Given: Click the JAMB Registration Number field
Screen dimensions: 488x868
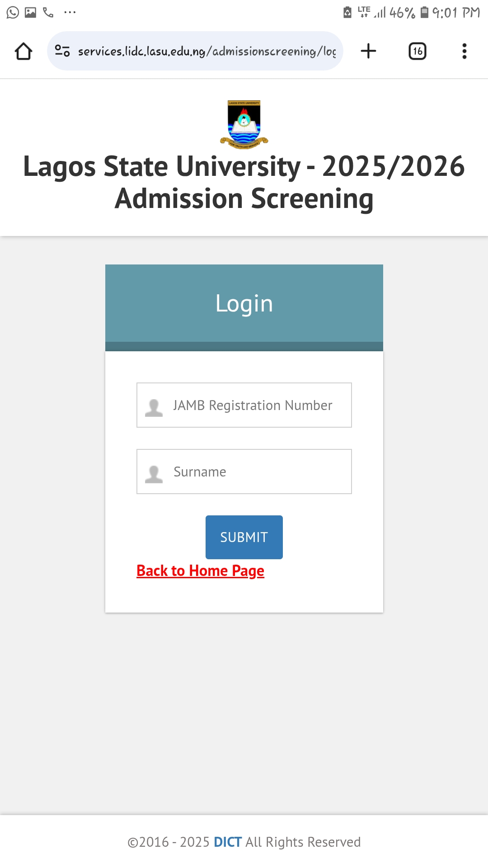Looking at the screenshot, I should point(244,405).
